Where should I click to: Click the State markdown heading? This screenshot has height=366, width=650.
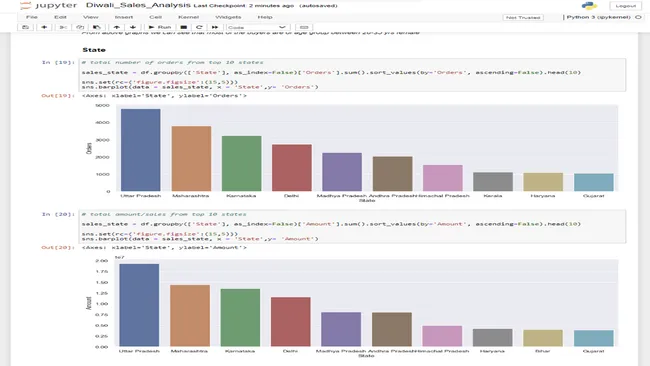(x=94, y=50)
